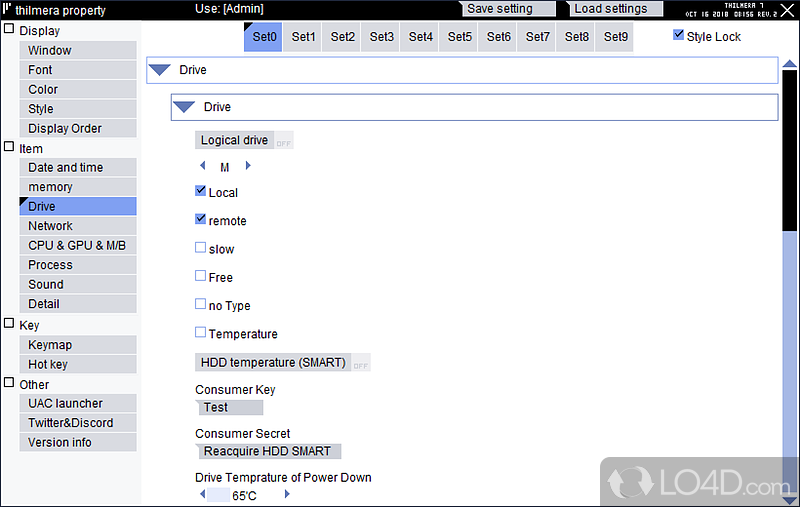Toggle the Style Lock checkbox

[x=678, y=35]
